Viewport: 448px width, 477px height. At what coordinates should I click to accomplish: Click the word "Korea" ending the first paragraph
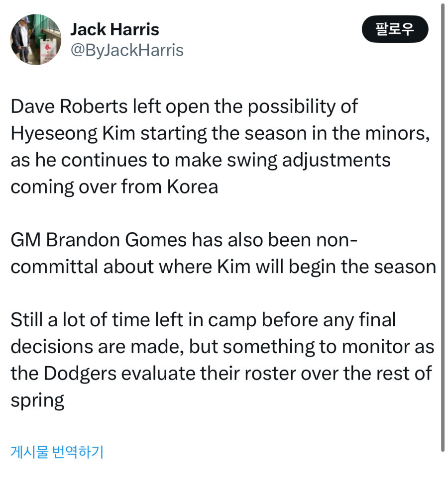[x=192, y=187]
